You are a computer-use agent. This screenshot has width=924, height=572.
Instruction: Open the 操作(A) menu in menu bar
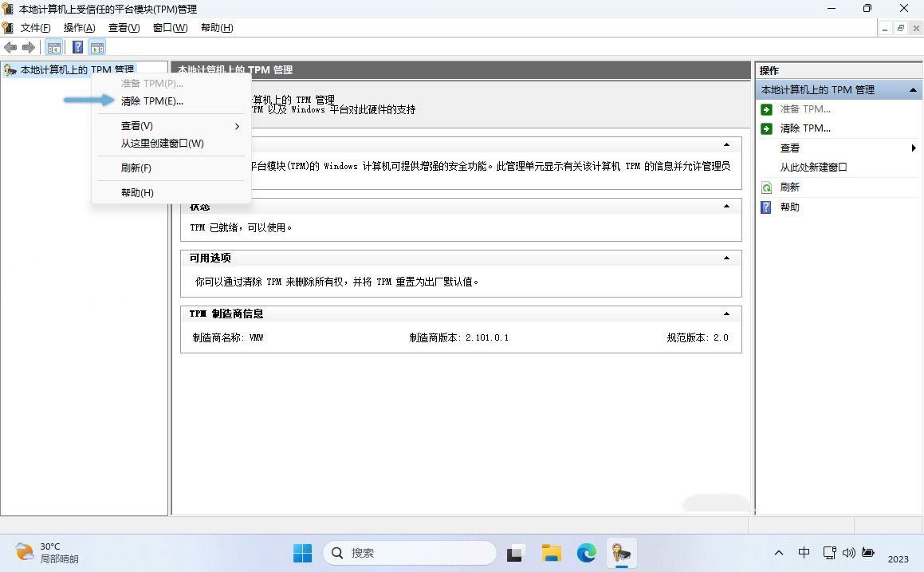79,28
